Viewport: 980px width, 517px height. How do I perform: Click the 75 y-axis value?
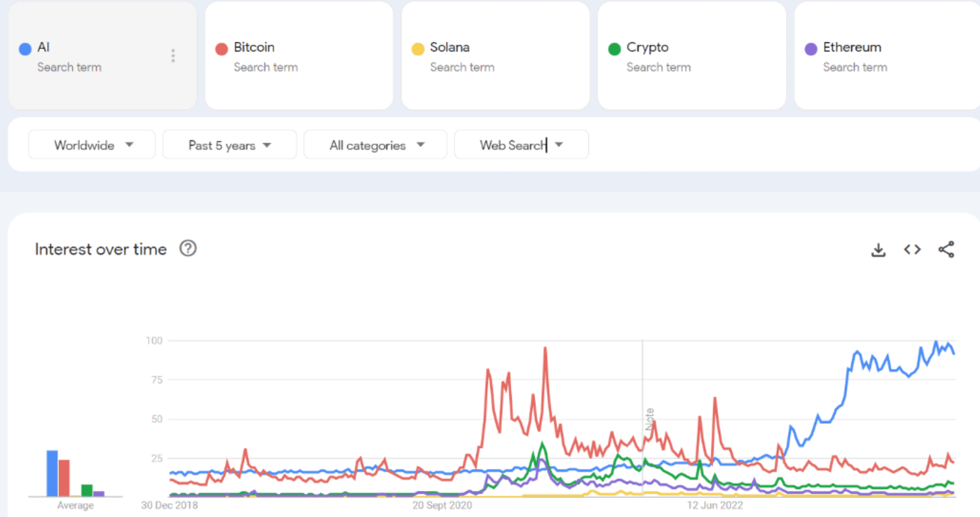[x=157, y=379]
